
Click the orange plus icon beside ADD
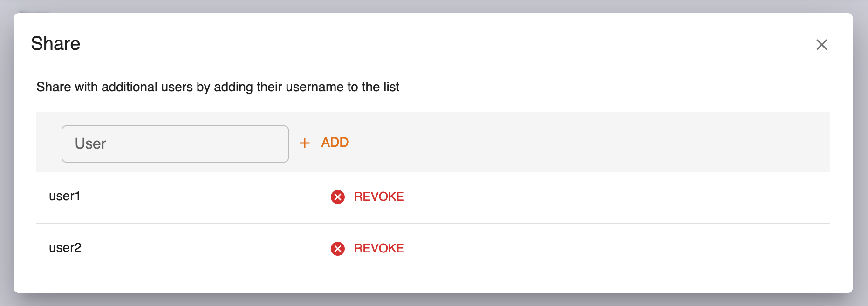[305, 143]
